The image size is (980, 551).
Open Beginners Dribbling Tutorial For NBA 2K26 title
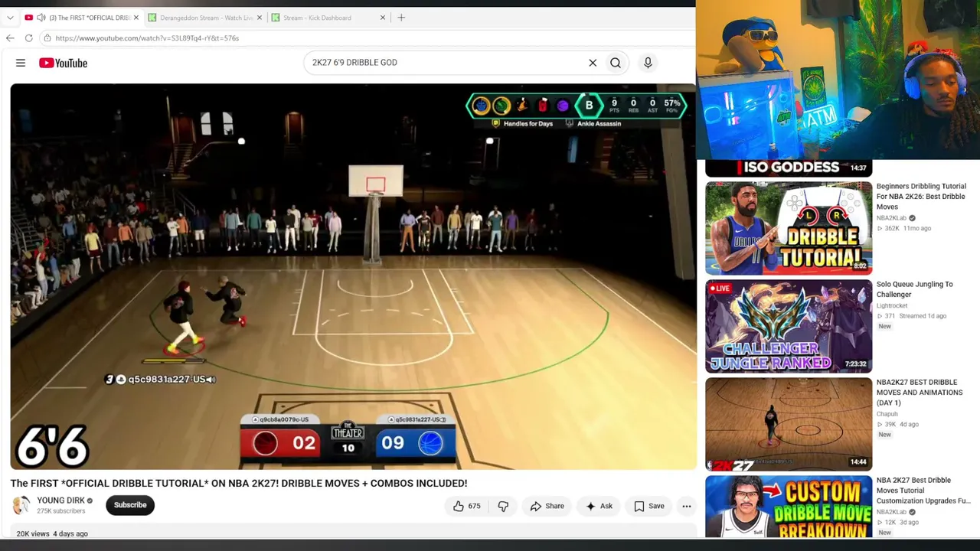(x=921, y=197)
